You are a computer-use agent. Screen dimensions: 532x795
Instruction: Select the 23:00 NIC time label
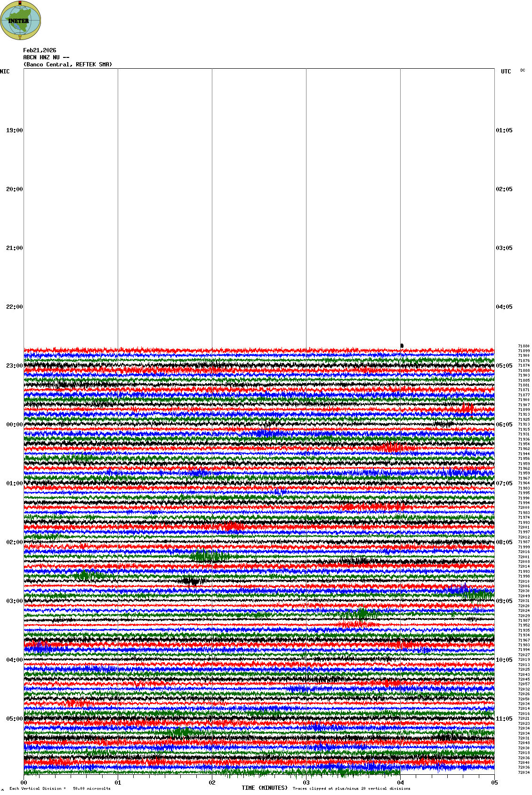[x=14, y=366]
